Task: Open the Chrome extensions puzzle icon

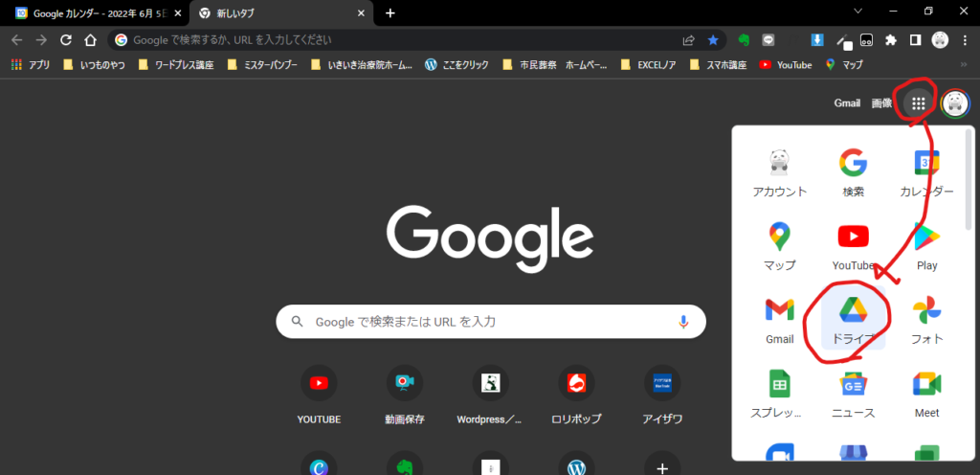Action: click(x=891, y=40)
